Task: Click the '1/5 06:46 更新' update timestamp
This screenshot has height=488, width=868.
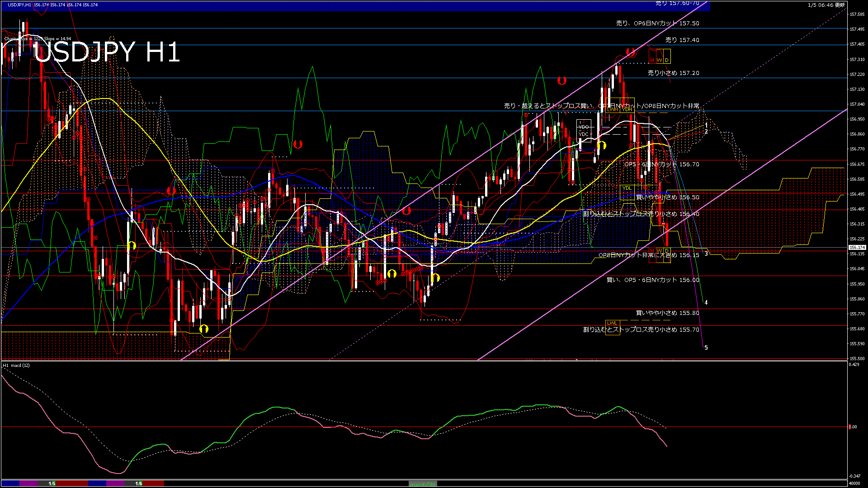Action: tap(826, 5)
